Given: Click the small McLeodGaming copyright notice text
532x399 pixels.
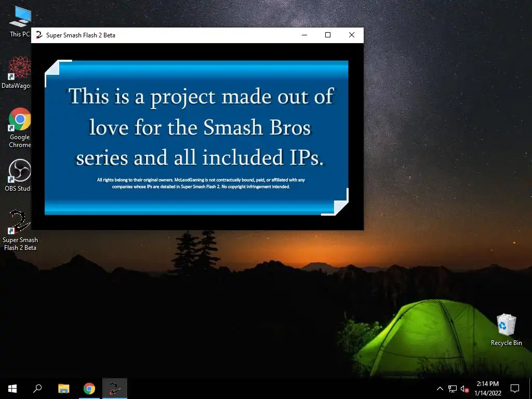Looking at the screenshot, I should click(201, 183).
